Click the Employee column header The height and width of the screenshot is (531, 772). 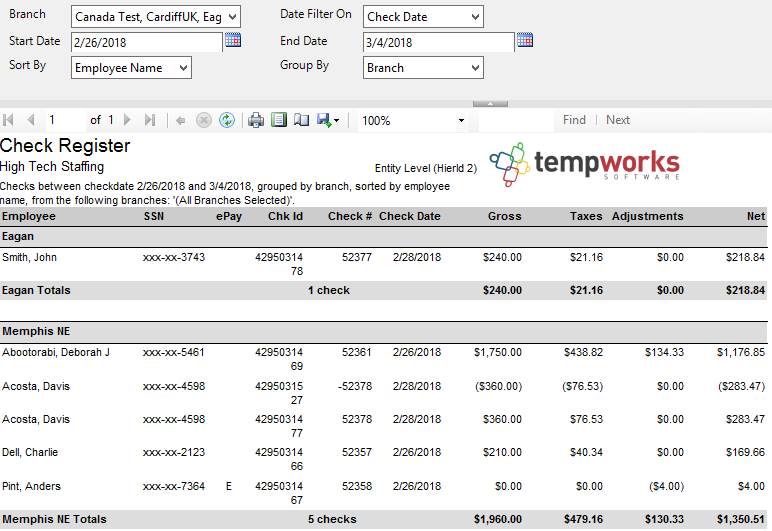(x=29, y=217)
